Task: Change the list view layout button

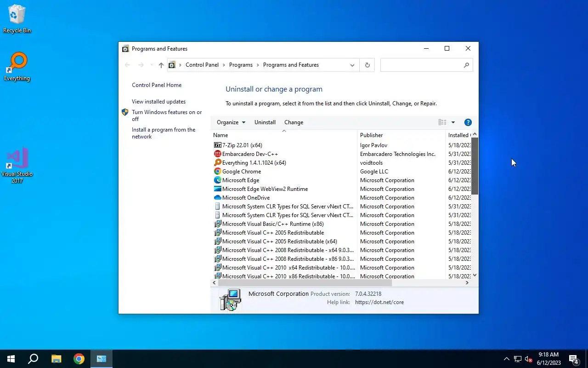Action: tap(442, 122)
